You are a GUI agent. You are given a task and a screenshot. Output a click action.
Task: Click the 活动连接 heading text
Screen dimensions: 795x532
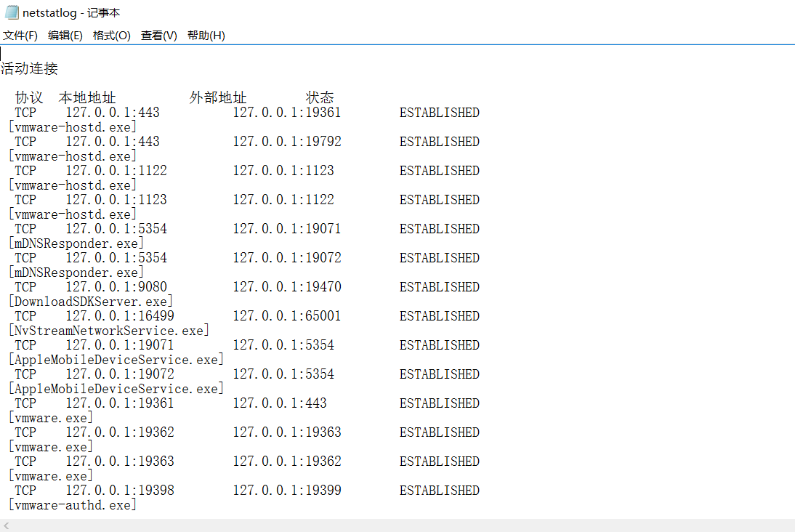[x=29, y=68]
